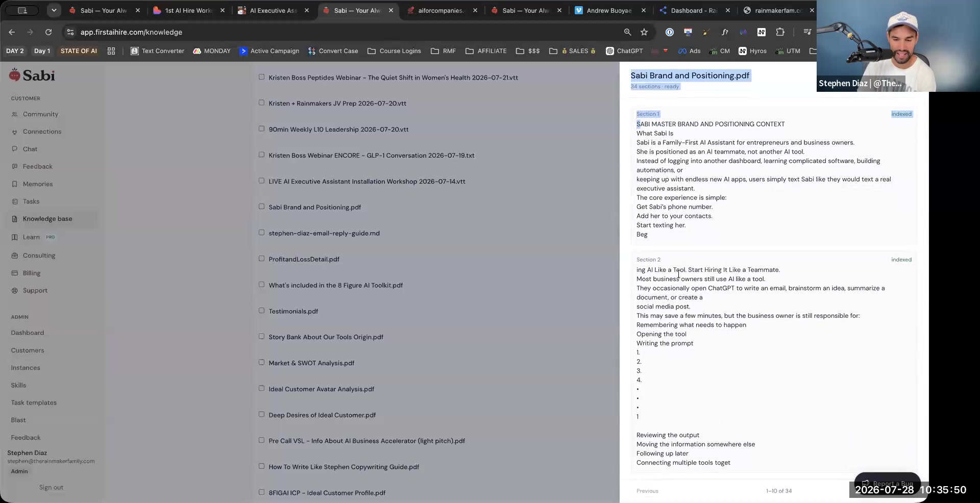Screen dimensions: 980x503
Task: Open Memories in the sidebar
Action: (37, 184)
